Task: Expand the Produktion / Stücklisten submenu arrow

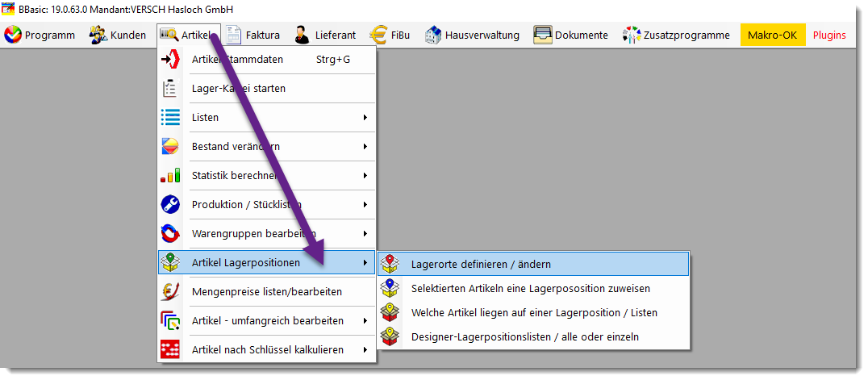Action: 365,204
